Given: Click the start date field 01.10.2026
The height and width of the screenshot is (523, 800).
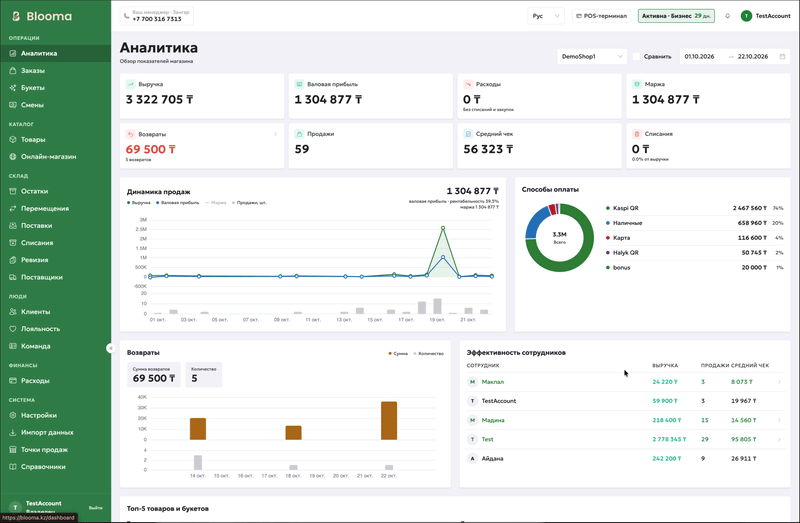Looking at the screenshot, I should click(699, 57).
